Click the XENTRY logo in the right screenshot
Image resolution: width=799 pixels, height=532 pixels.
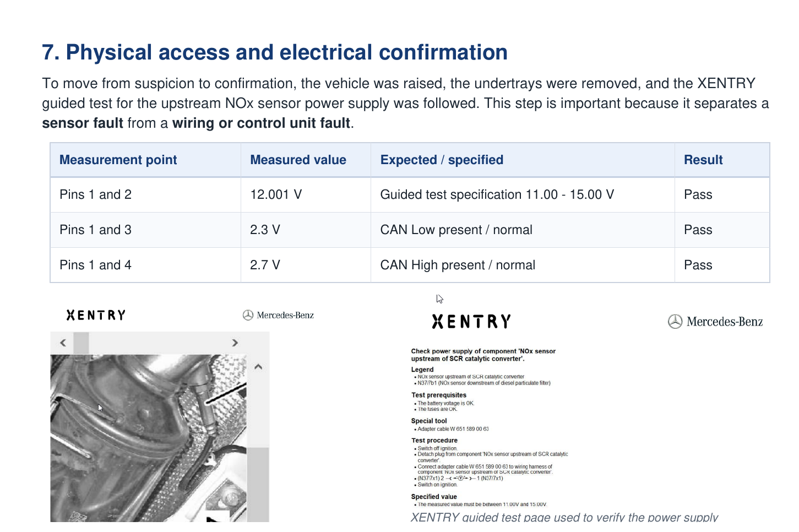click(x=471, y=321)
